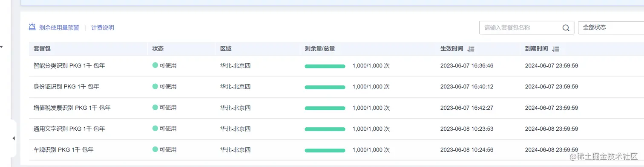Click effective time 2023-06-08 10:23:53
This screenshot has height=167, width=644.
pos(467,129)
